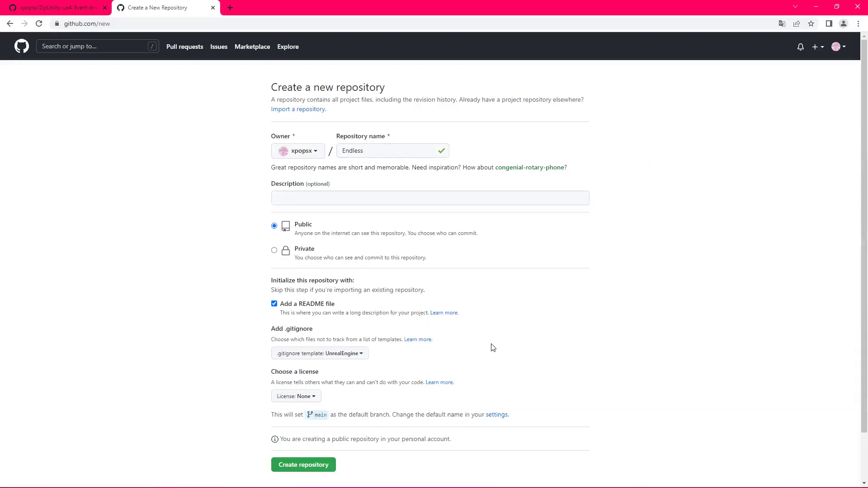868x488 pixels.
Task: Click the Add .gitignore heading
Action: (292, 328)
